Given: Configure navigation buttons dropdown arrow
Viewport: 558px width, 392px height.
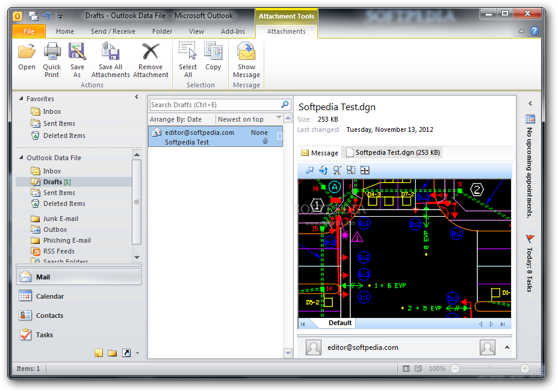Looking at the screenshot, I should (137, 353).
